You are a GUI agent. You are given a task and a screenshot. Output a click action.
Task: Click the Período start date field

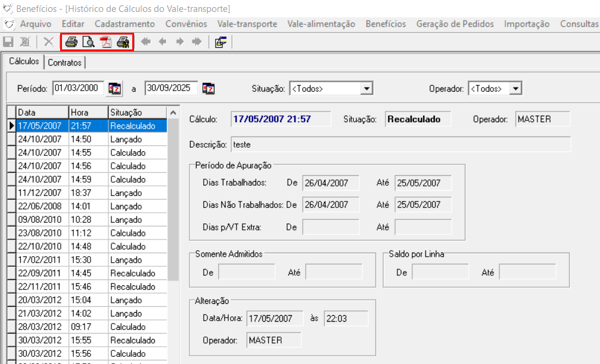(x=78, y=88)
